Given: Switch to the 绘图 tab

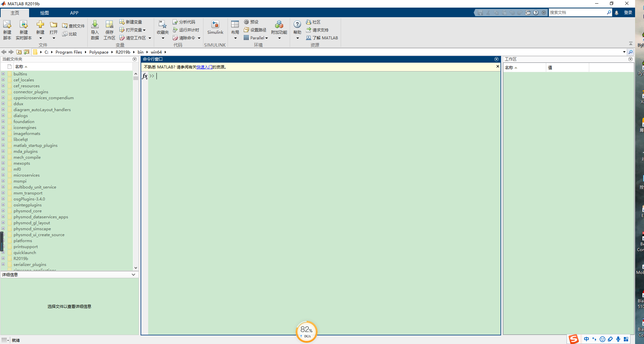Looking at the screenshot, I should pyautogui.click(x=45, y=13).
